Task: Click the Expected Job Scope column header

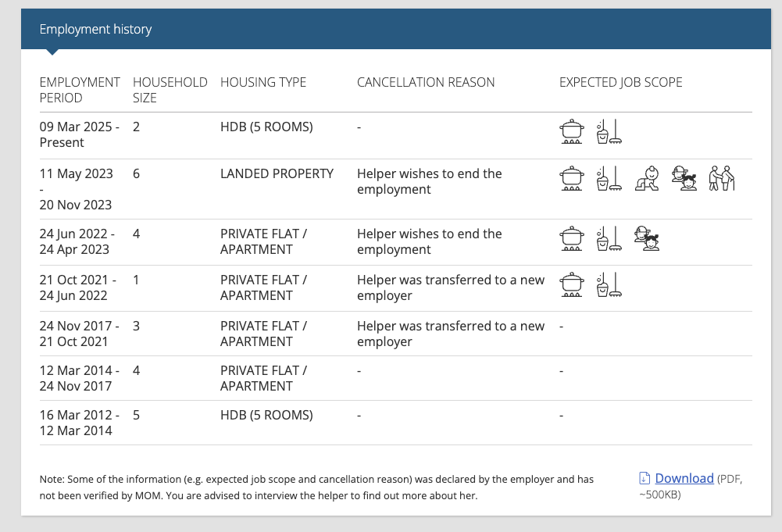Action: [621, 82]
